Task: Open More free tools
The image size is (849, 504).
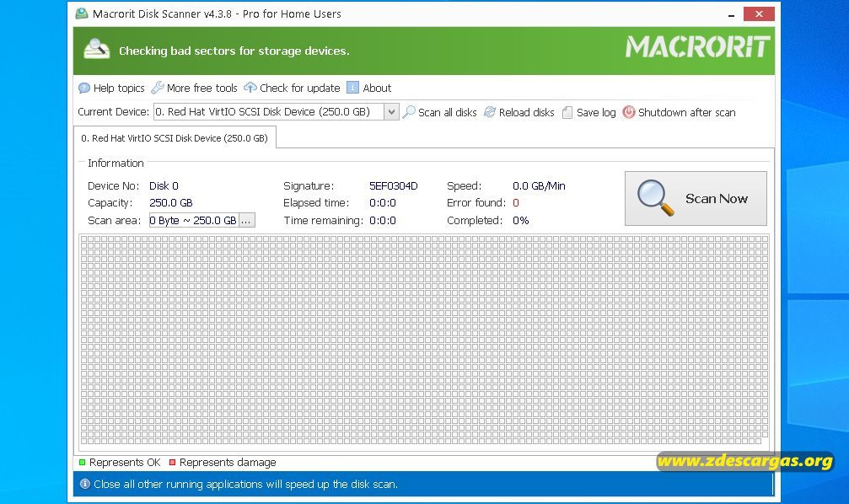Action: click(195, 88)
